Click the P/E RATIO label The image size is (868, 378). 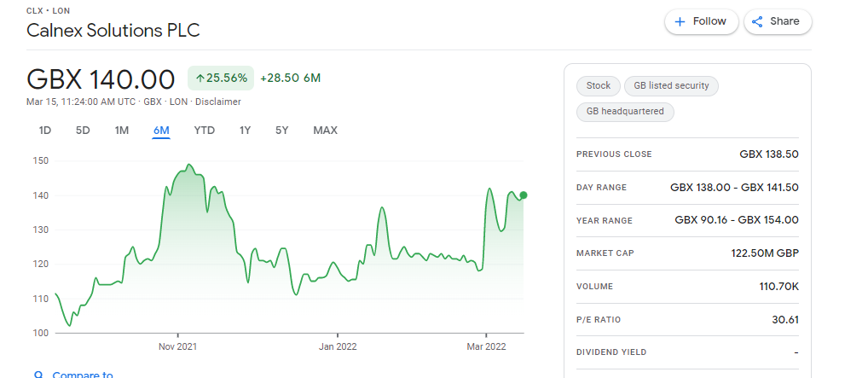click(x=599, y=320)
